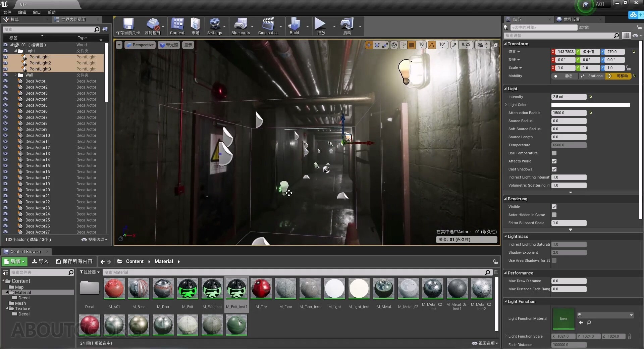This screenshot has height=349, width=644.
Task: Click the Light Color swatch
Action: point(590,104)
